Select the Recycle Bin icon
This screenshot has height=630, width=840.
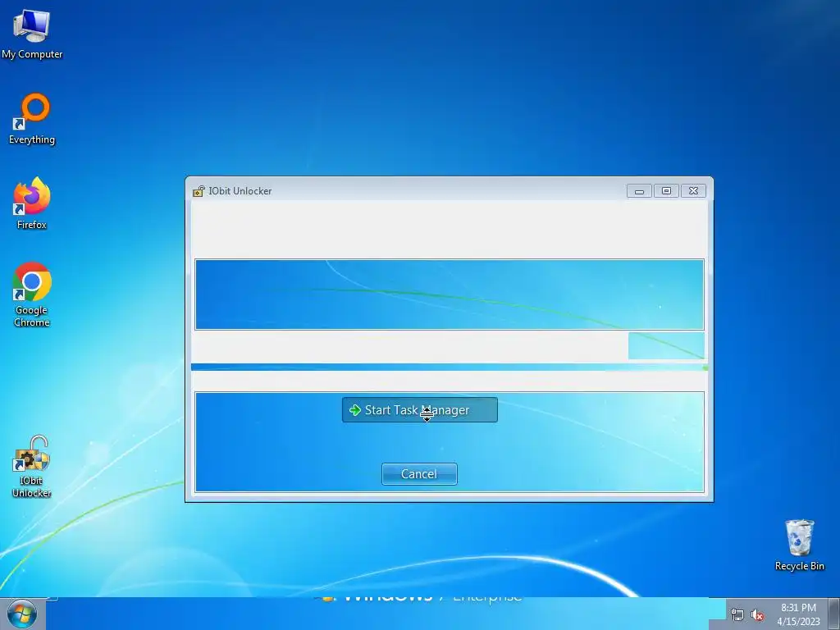click(x=799, y=545)
